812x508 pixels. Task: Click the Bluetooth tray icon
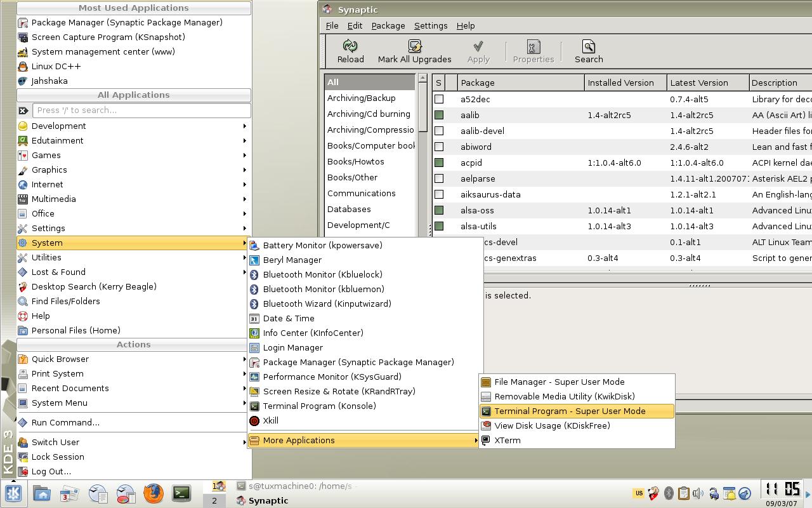(x=669, y=493)
